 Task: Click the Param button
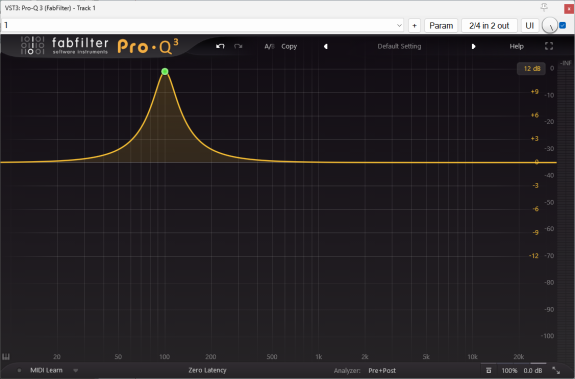[441, 26]
